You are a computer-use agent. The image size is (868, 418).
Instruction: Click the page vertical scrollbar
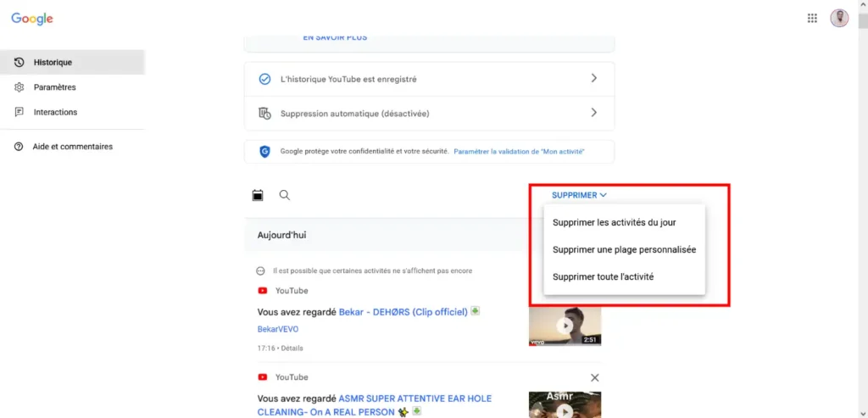coord(863,20)
